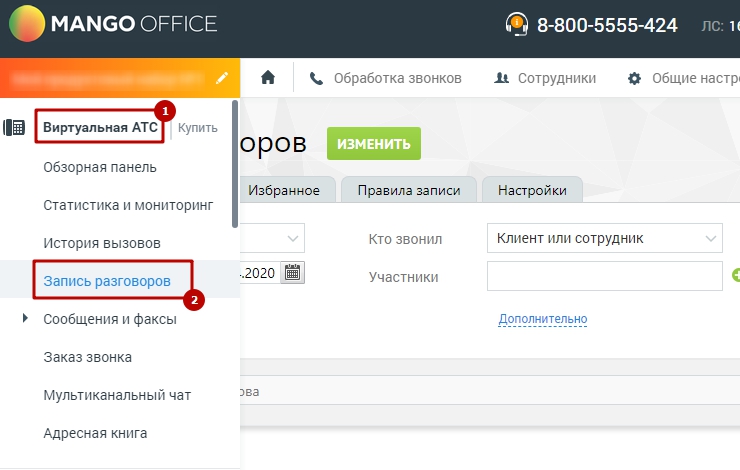Viewport: 740px width, 470px height.
Task: Click the Virtual ATS phone device icon
Action: pos(14,128)
